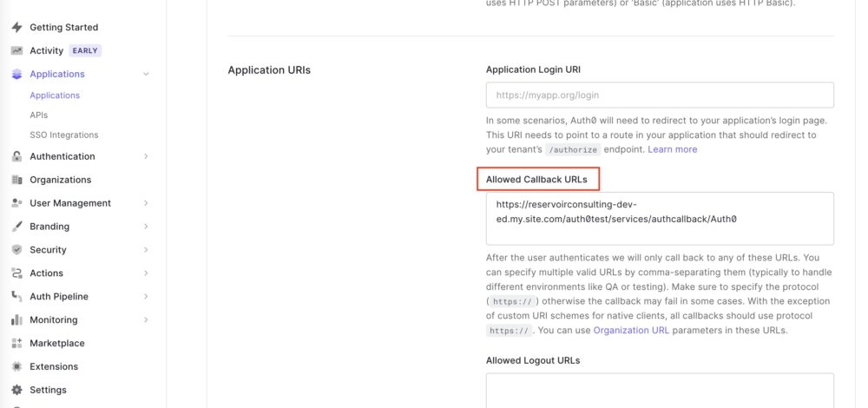Open Organizations in the sidebar
The image size is (868, 408).
[x=61, y=180]
